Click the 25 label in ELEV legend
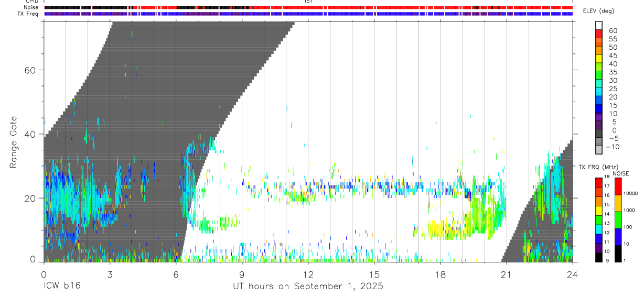Screen dimensions: 644x297 tap(613, 89)
